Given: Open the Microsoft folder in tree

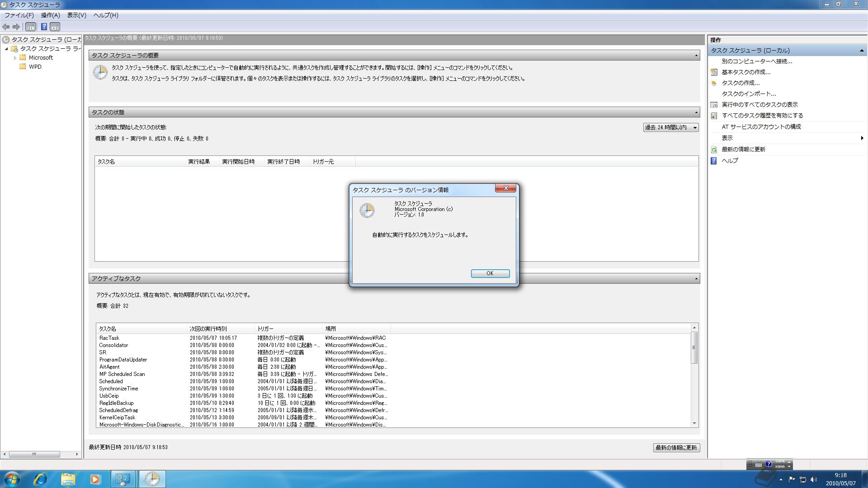Looking at the screenshot, I should 41,58.
